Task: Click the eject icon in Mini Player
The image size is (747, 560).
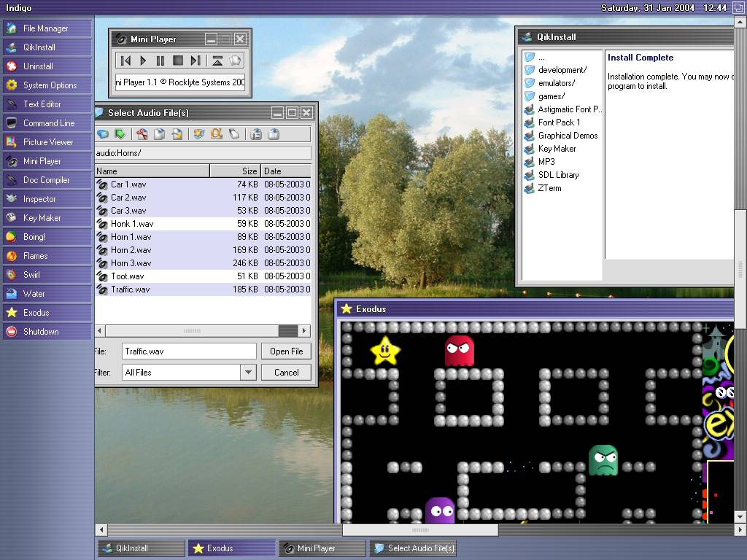Action: tap(217, 61)
